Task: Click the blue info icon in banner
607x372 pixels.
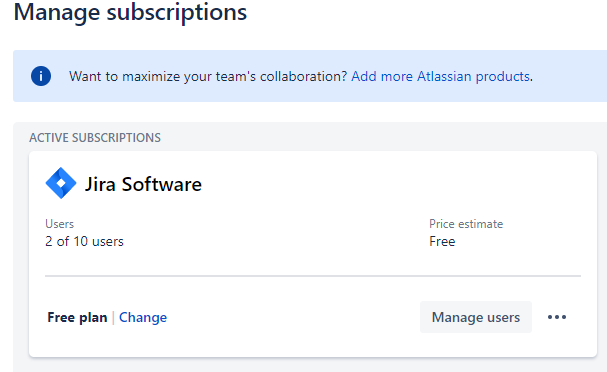Action: (x=41, y=76)
